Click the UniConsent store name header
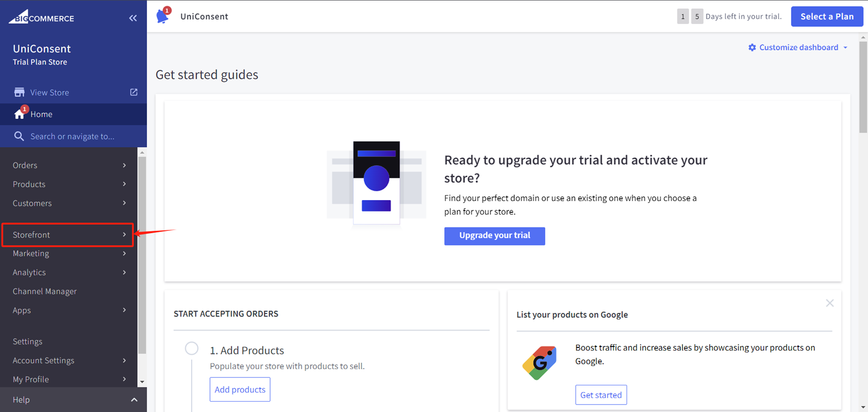Viewport: 868px width, 412px height. point(42,49)
